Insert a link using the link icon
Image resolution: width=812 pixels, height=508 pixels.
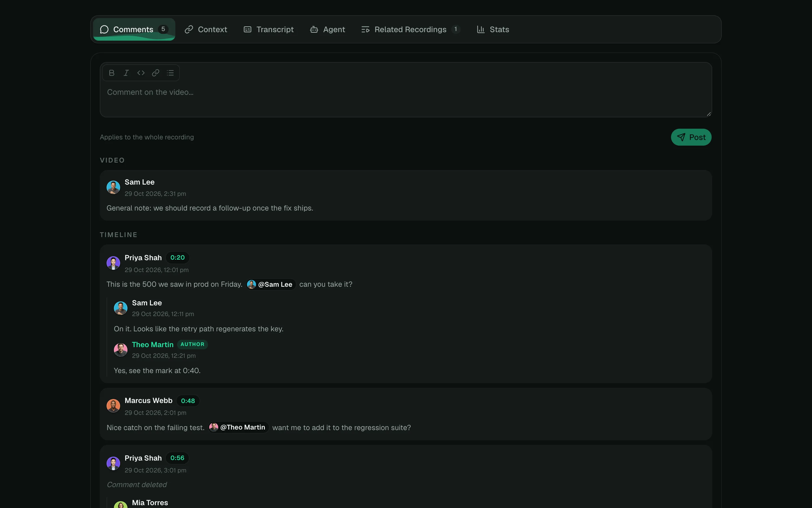[x=155, y=73]
